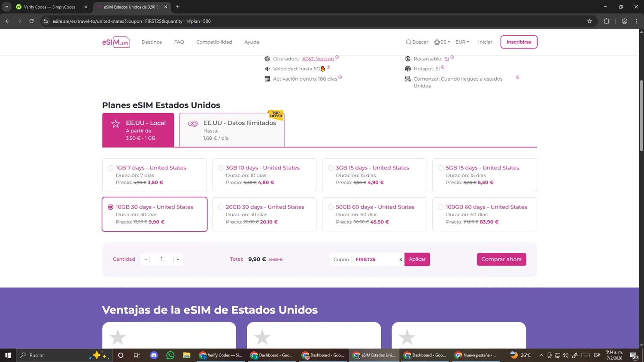Open Compatibilidad menu item
644x362 pixels.
pos(214,42)
